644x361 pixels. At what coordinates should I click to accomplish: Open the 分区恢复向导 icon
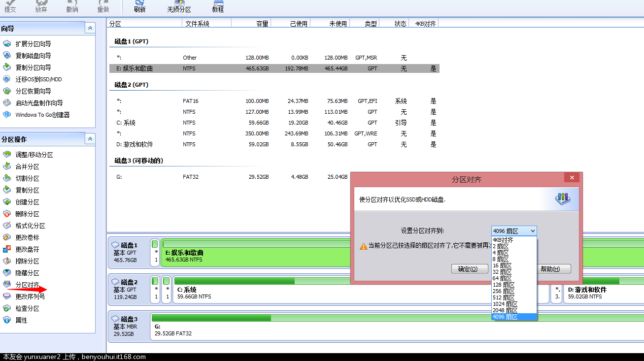(x=7, y=91)
